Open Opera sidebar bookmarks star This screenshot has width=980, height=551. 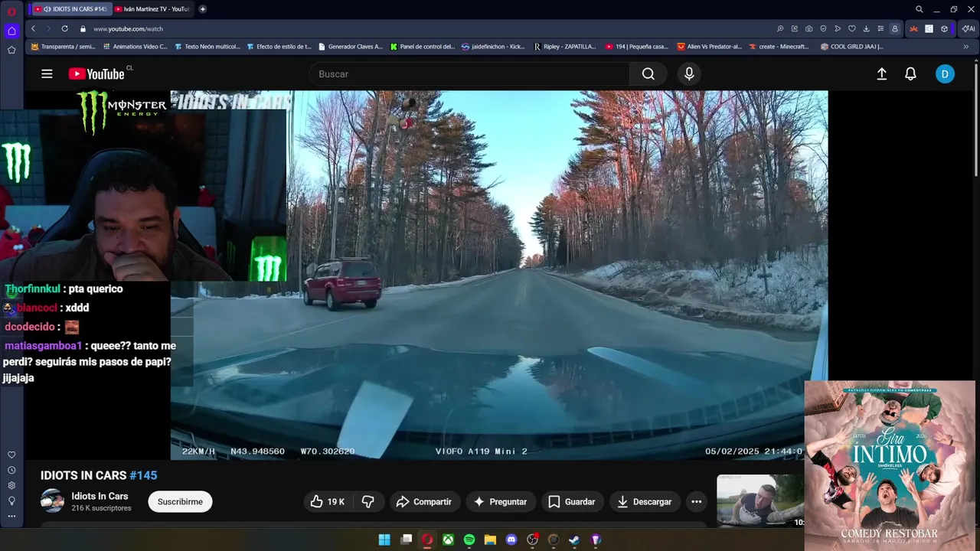point(11,50)
